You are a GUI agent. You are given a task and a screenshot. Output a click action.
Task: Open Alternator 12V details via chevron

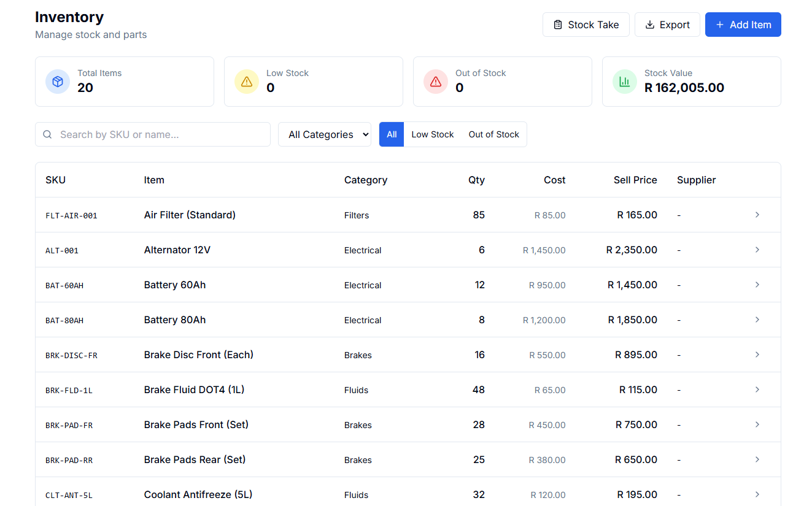757,250
